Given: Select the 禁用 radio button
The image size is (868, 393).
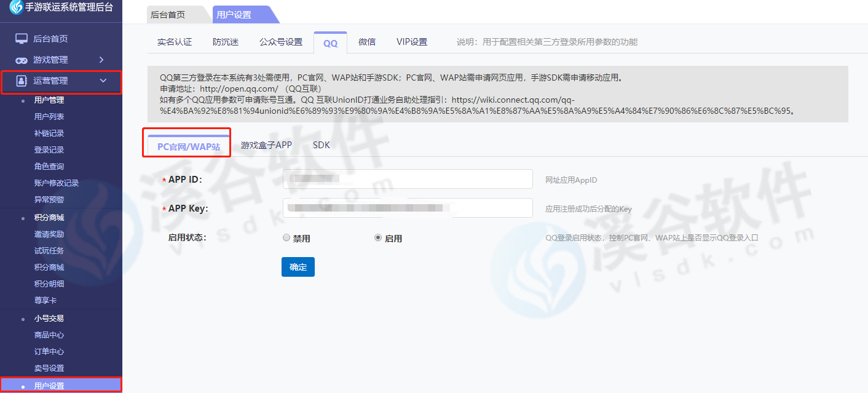Looking at the screenshot, I should click(x=286, y=238).
